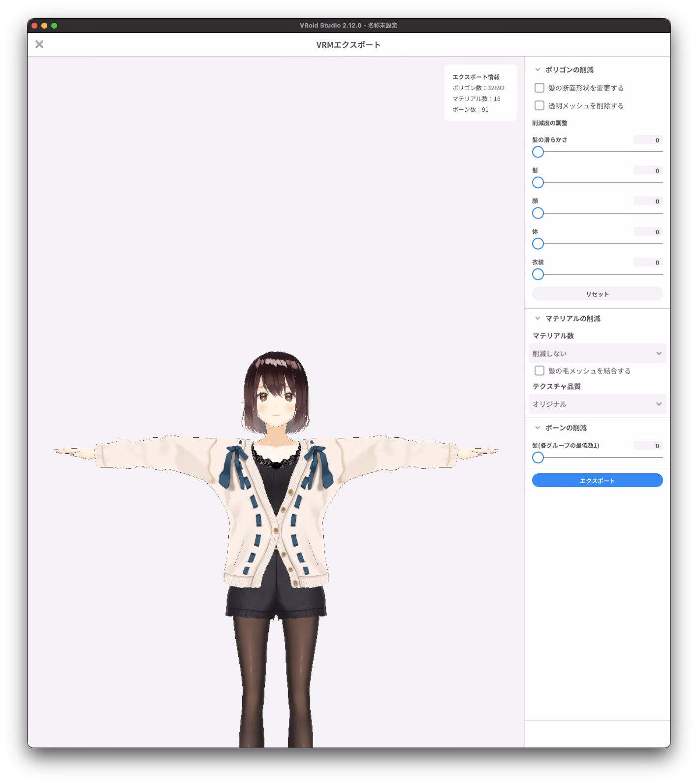Click the 衣装 reduction slider handle
The height and width of the screenshot is (784, 698).
click(x=538, y=274)
